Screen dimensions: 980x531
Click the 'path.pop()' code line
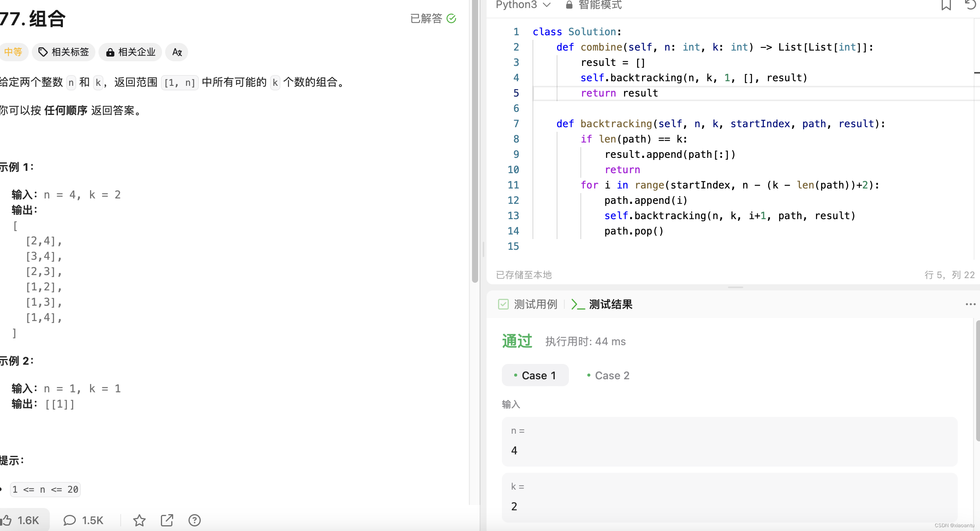pos(634,231)
